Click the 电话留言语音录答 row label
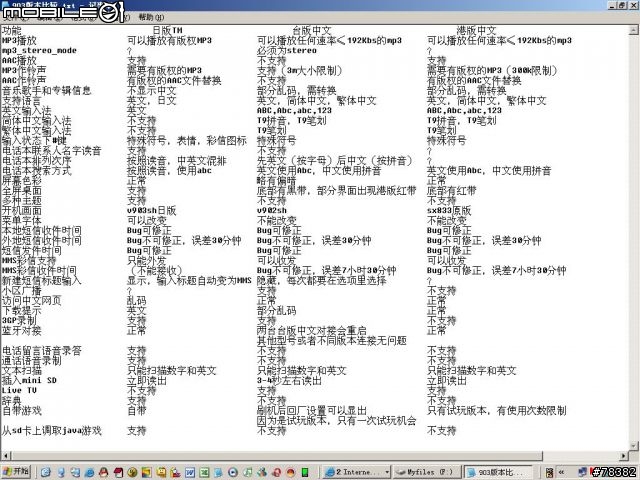640x480 pixels. [41, 351]
